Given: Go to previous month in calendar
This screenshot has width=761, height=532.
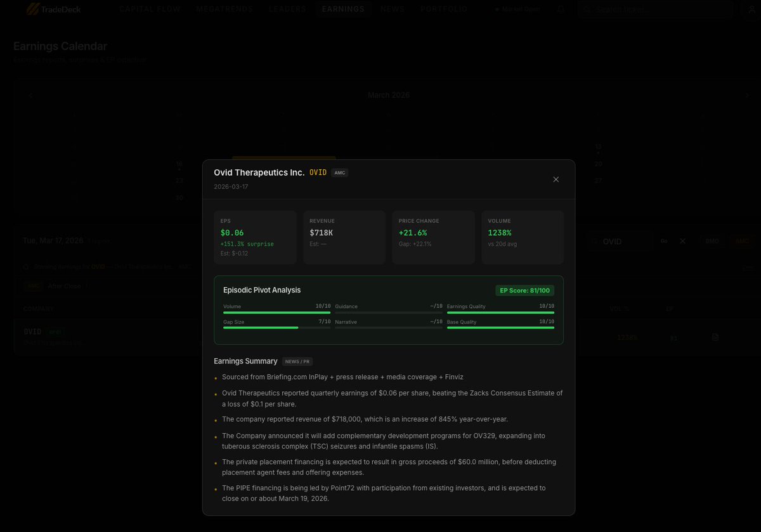Looking at the screenshot, I should coord(30,95).
